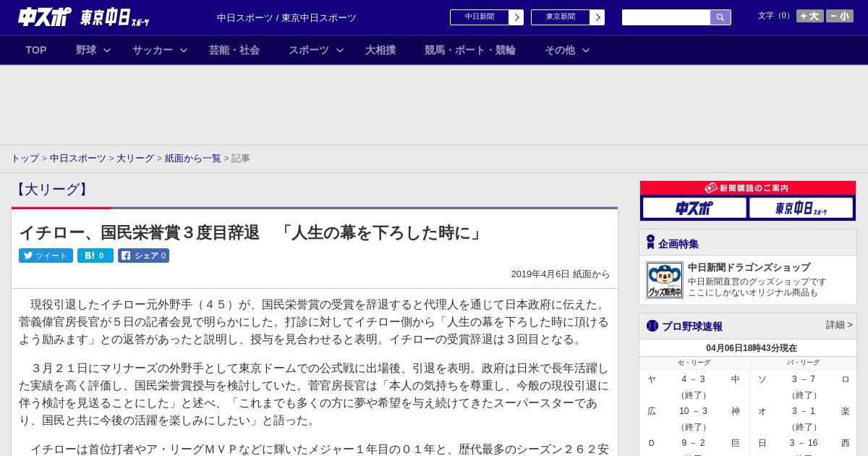Open the 芸能・社会 navigation item
Screen dimensions: 868x456
[x=234, y=50]
